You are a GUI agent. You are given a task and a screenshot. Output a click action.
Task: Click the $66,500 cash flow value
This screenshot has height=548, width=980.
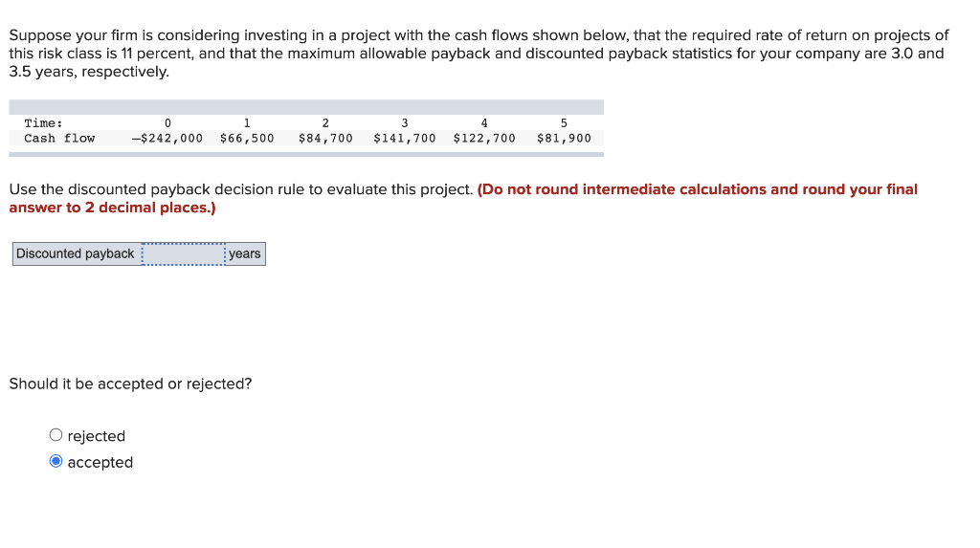click(247, 138)
